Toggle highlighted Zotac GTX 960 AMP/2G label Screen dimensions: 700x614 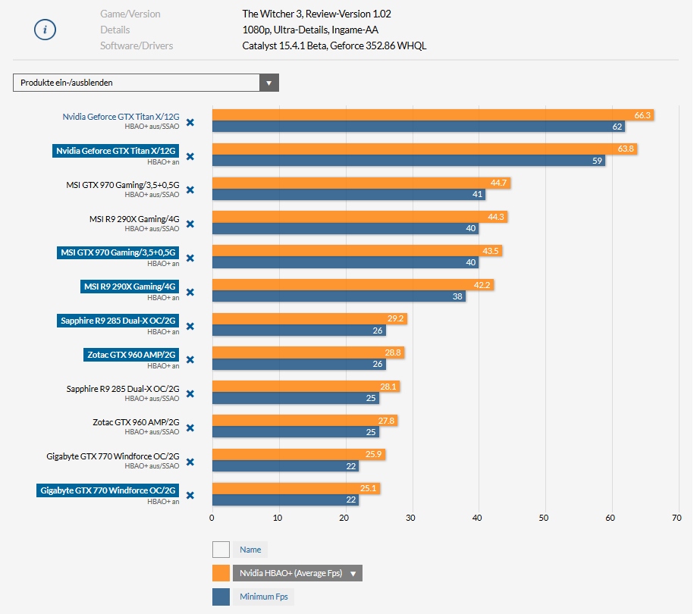click(131, 355)
